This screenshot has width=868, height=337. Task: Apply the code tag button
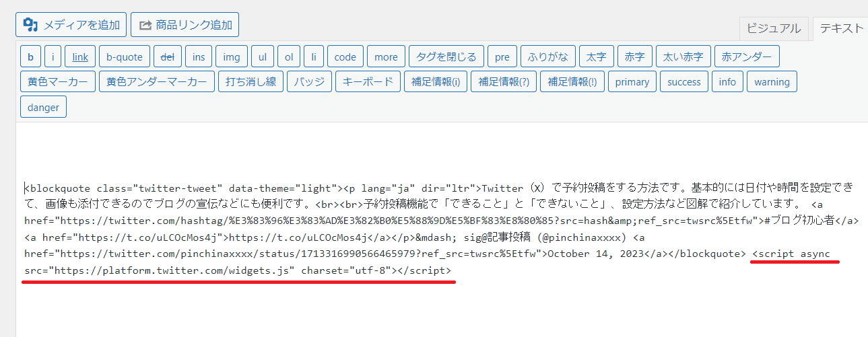[345, 57]
